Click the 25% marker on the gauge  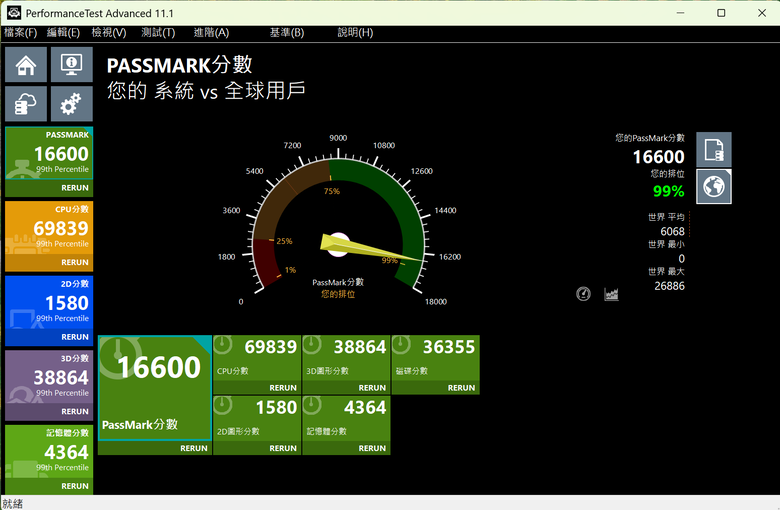pos(284,241)
